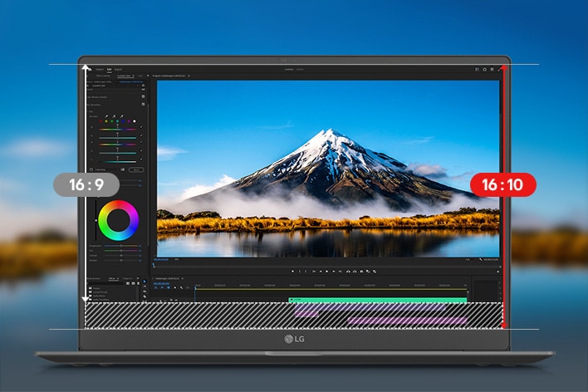Screen dimensions: 588x392
Task: Select the Ripple Edit tool
Action: tap(145, 292)
